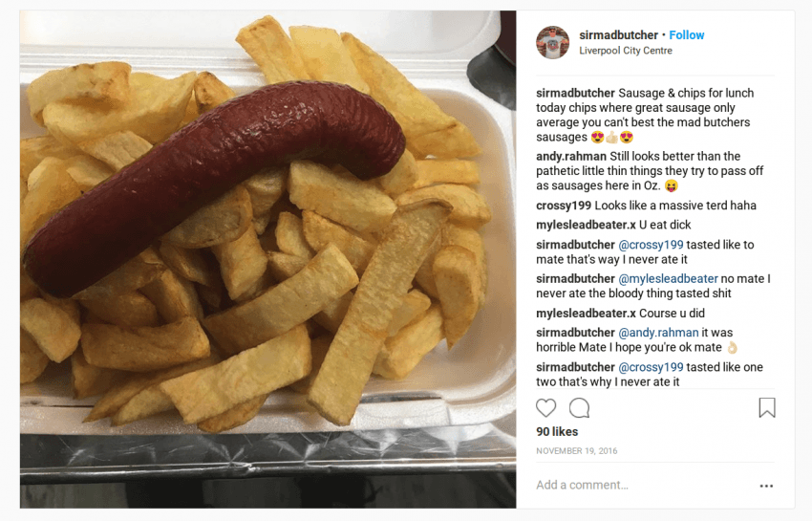Open the sausage and chips photo

tap(267, 259)
